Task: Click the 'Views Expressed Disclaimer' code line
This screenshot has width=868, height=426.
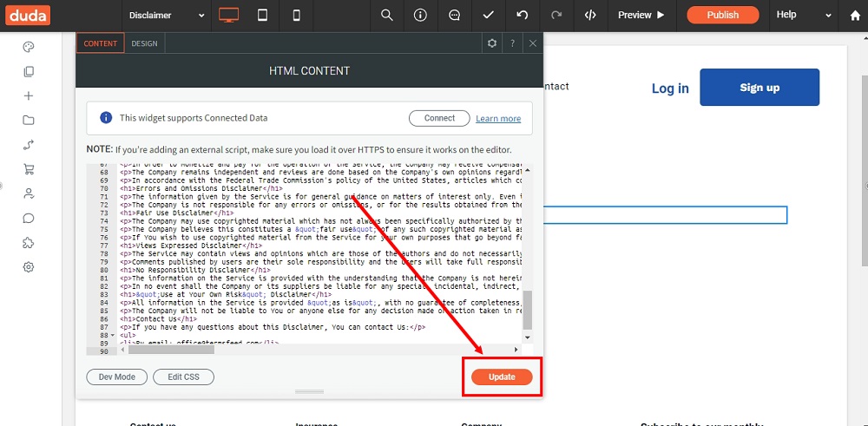Action: point(191,245)
